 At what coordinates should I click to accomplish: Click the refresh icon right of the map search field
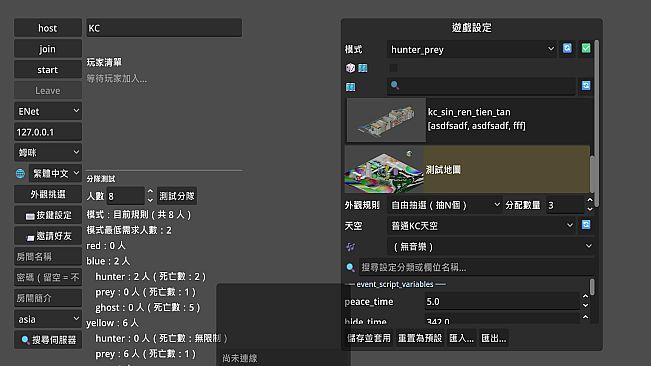585,85
